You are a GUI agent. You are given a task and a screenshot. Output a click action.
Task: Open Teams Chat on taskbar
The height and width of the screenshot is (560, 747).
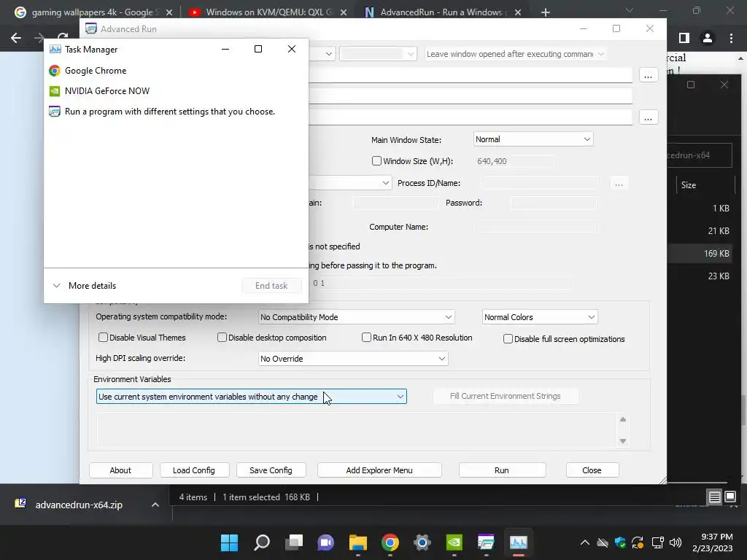coord(326,542)
